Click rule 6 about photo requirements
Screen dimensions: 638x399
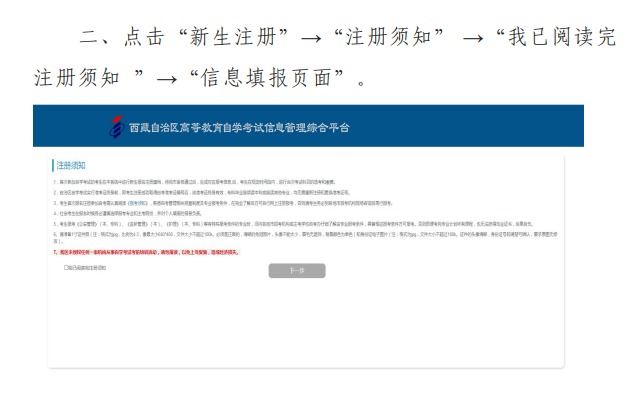[305, 238]
